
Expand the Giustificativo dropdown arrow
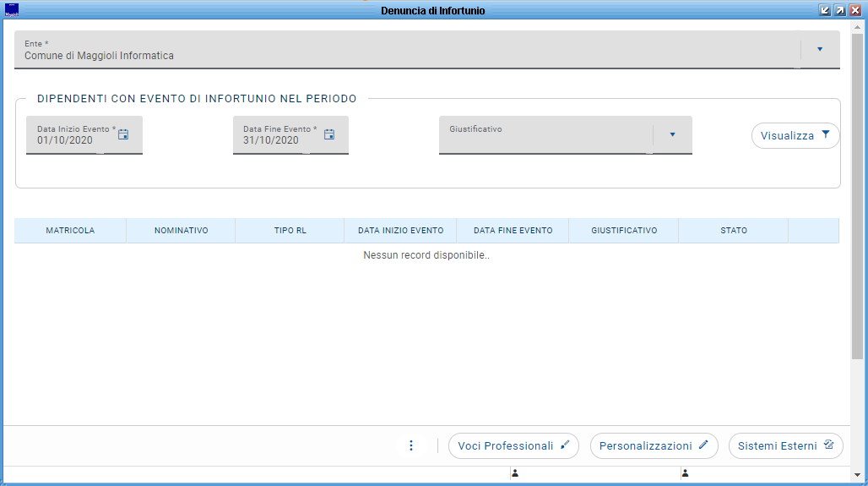click(673, 134)
